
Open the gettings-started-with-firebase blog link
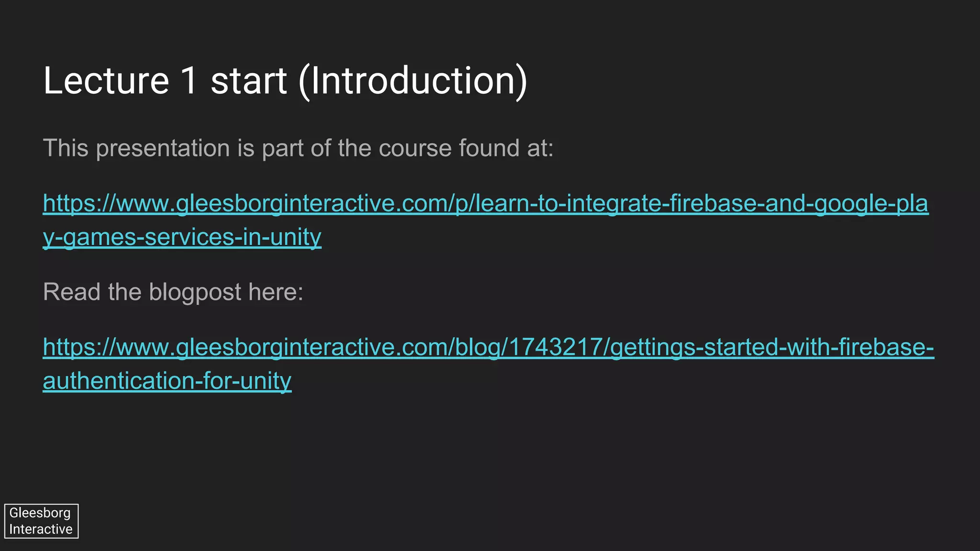[x=488, y=347]
